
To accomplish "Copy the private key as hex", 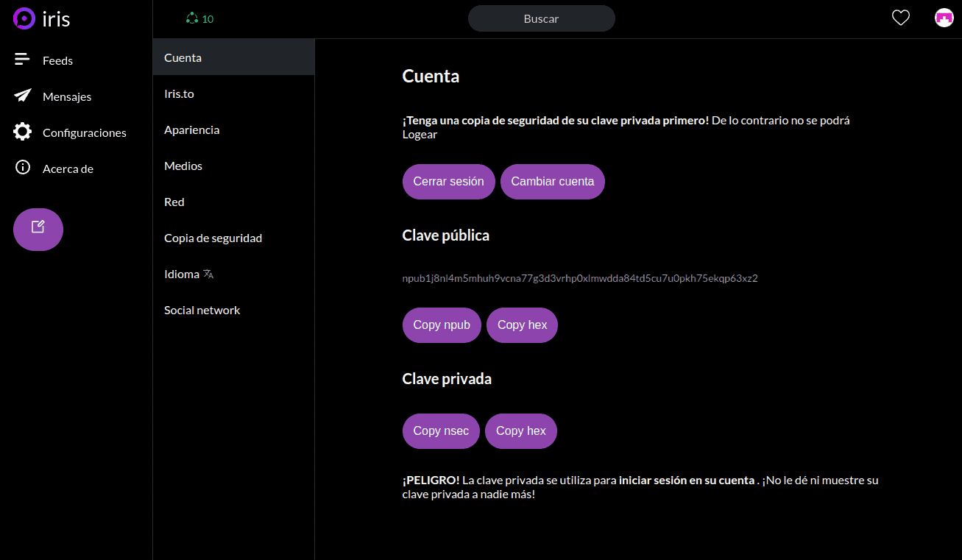I will tap(521, 431).
